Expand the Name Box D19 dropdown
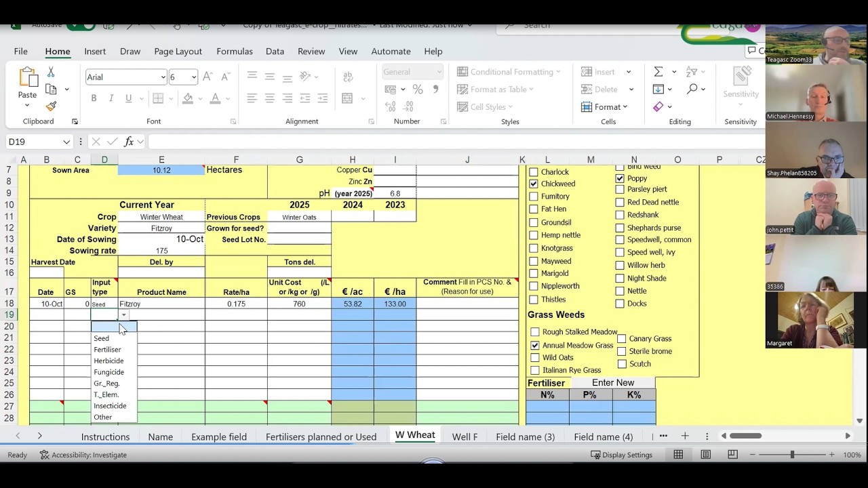The width and height of the screenshot is (868, 488). pyautogui.click(x=66, y=142)
